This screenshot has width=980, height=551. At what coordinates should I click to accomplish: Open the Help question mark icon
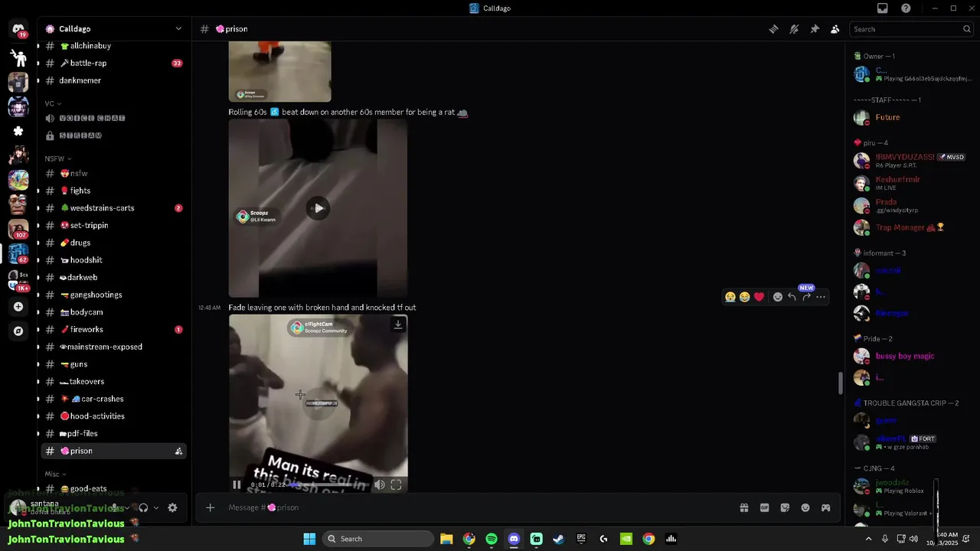(906, 8)
